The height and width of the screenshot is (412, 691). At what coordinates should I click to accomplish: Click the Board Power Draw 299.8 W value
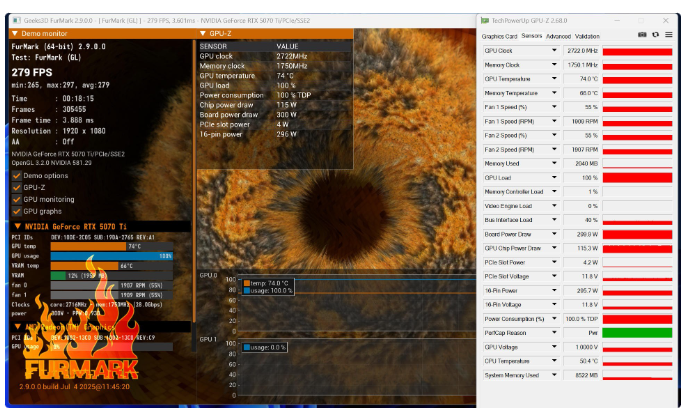(x=581, y=234)
